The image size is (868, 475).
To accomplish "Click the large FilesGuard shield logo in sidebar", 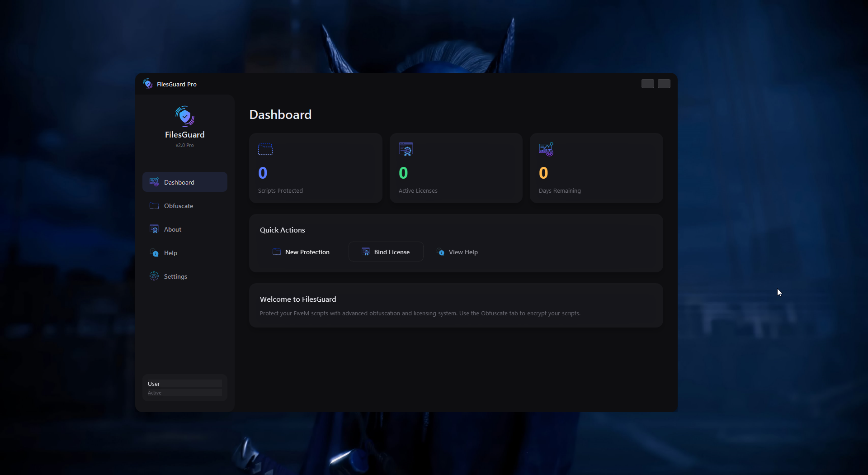I will pyautogui.click(x=184, y=116).
